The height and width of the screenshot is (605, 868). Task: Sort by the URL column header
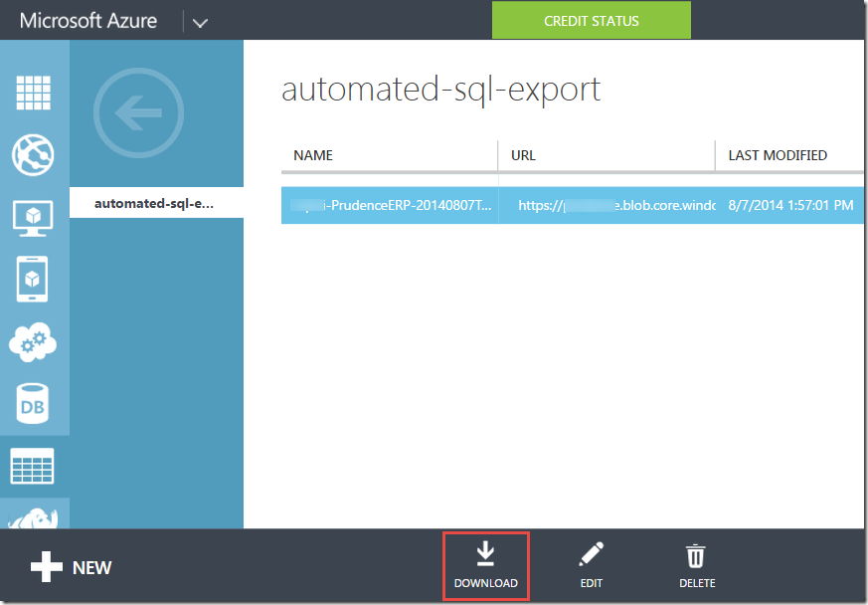tap(523, 155)
